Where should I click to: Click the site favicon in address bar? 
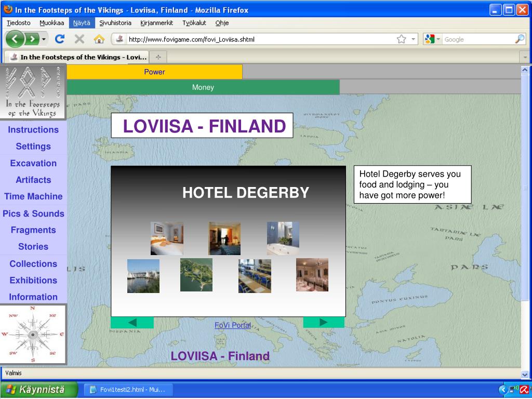point(119,39)
